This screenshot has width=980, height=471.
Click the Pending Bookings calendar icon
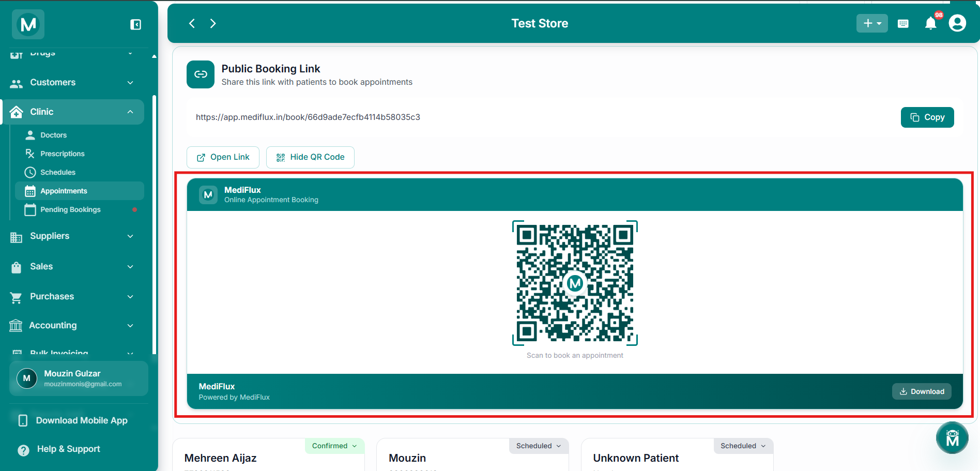30,209
